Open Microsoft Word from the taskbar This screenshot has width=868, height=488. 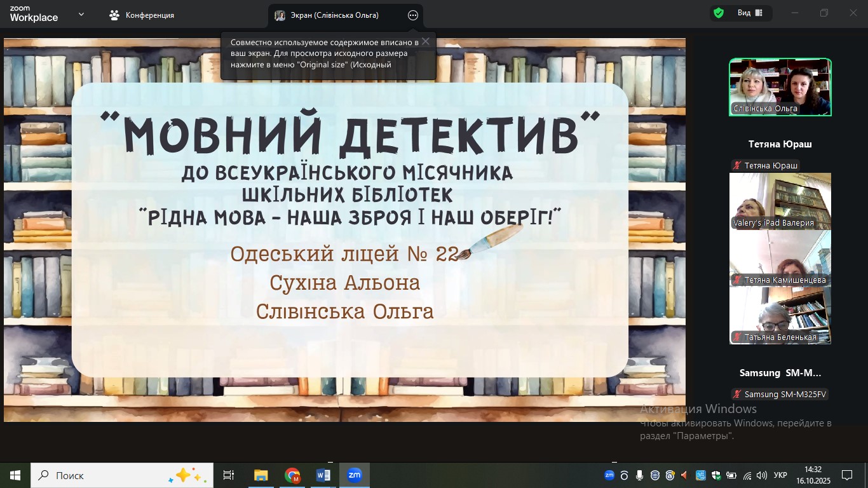[323, 475]
